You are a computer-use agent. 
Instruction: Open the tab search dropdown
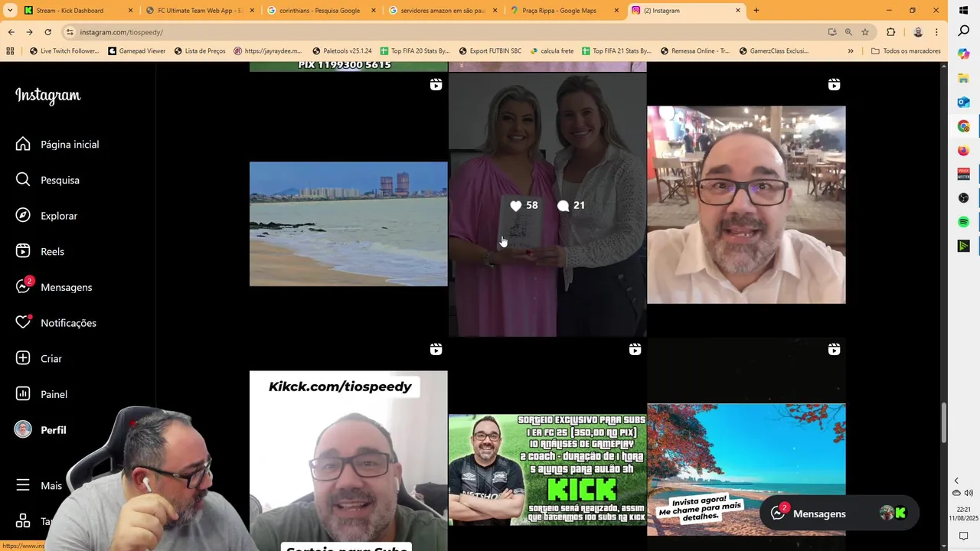(x=10, y=11)
